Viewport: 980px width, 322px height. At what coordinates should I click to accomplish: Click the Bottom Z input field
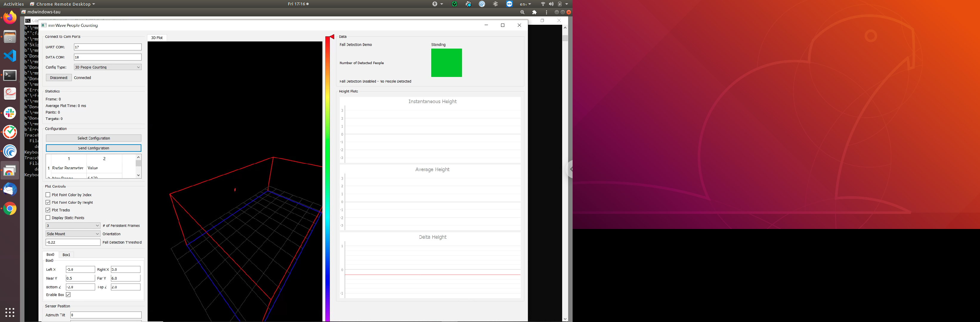[80, 287]
